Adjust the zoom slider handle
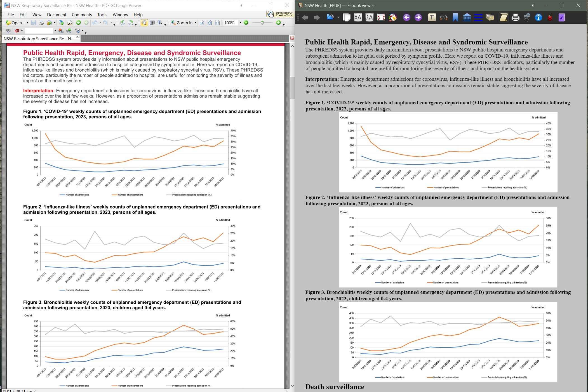Screen dimensions: 588x392 (262, 23)
